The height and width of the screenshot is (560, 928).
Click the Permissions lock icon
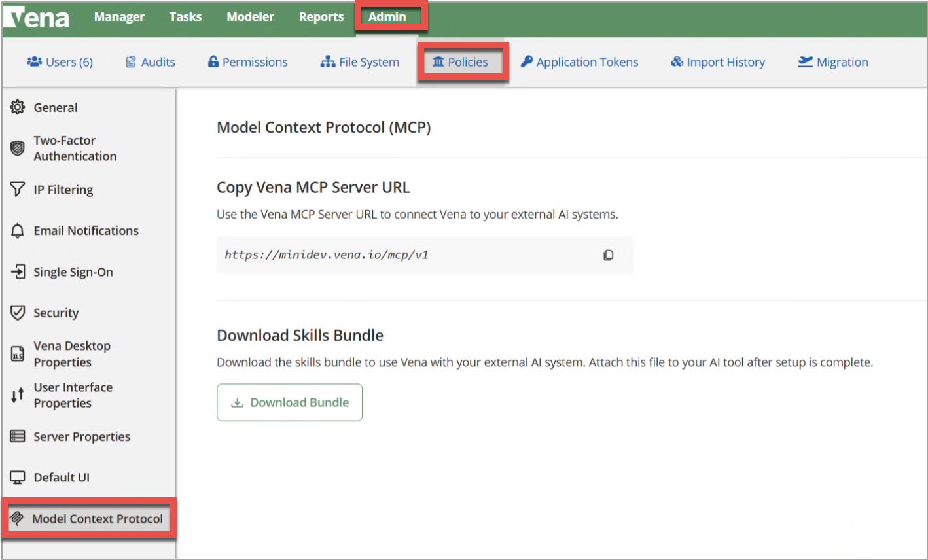(213, 61)
